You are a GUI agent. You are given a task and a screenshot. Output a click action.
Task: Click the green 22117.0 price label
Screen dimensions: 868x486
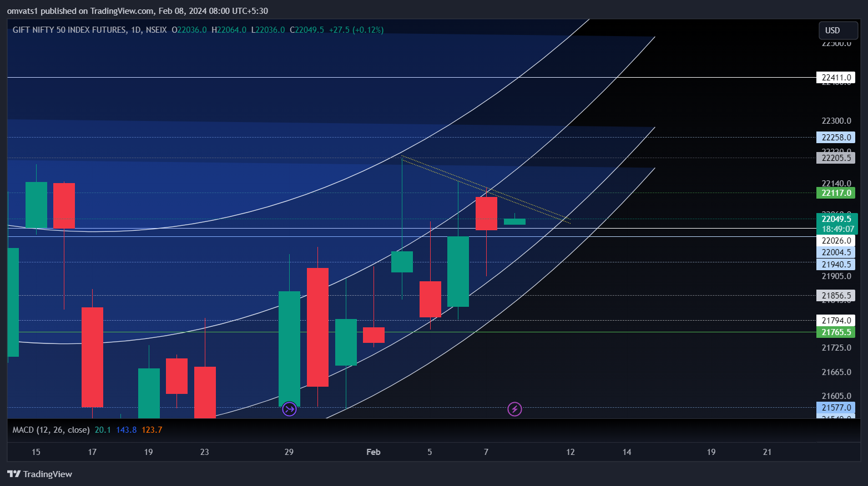pyautogui.click(x=836, y=193)
